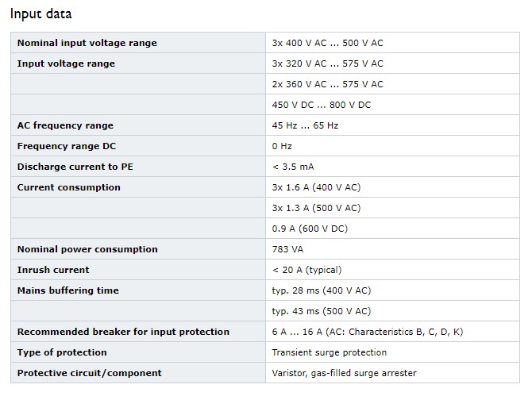Click the 450 V DC ... 800 V DC value

click(322, 105)
